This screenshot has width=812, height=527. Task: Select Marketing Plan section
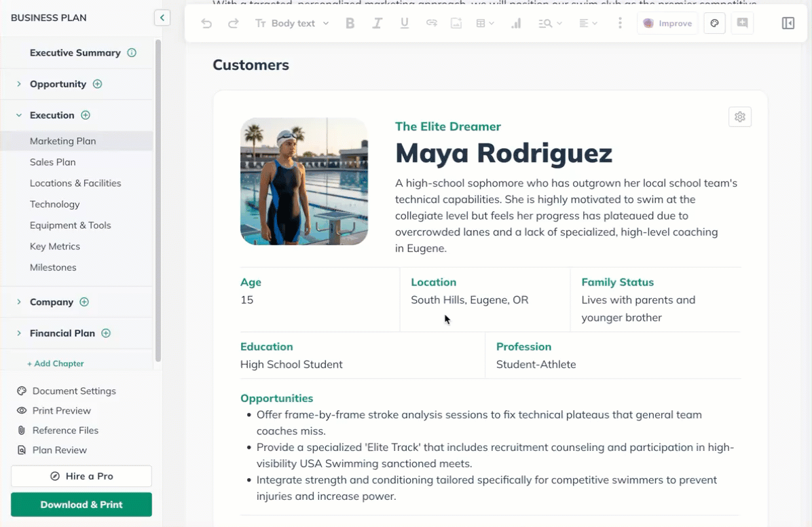tap(77, 141)
